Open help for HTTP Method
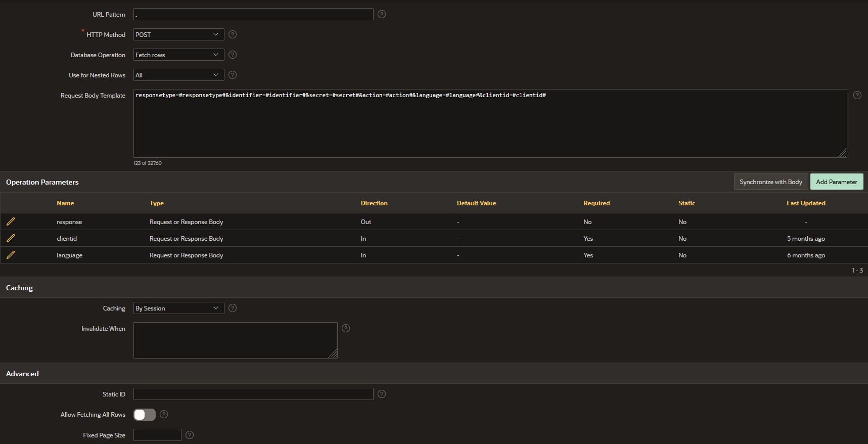The image size is (868, 444). point(233,34)
